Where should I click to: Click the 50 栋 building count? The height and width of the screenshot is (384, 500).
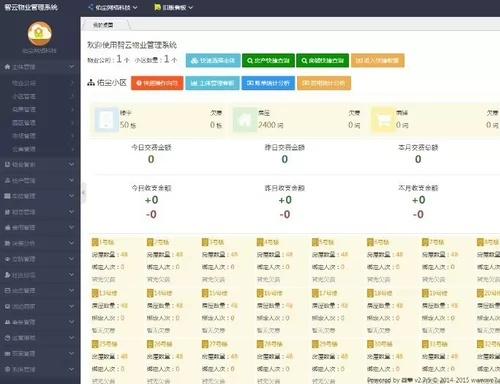coord(128,125)
